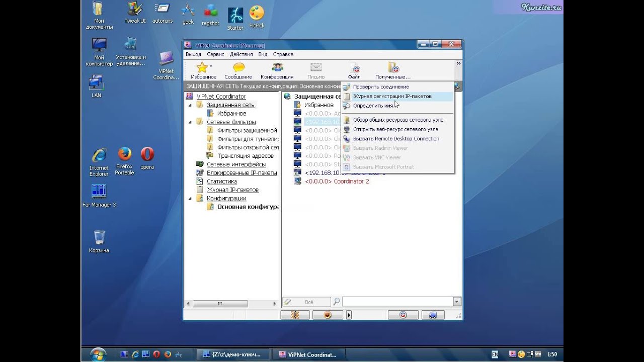This screenshot has width=644, height=362.
Task: Click the bottom blue truck button
Action: tap(433, 315)
